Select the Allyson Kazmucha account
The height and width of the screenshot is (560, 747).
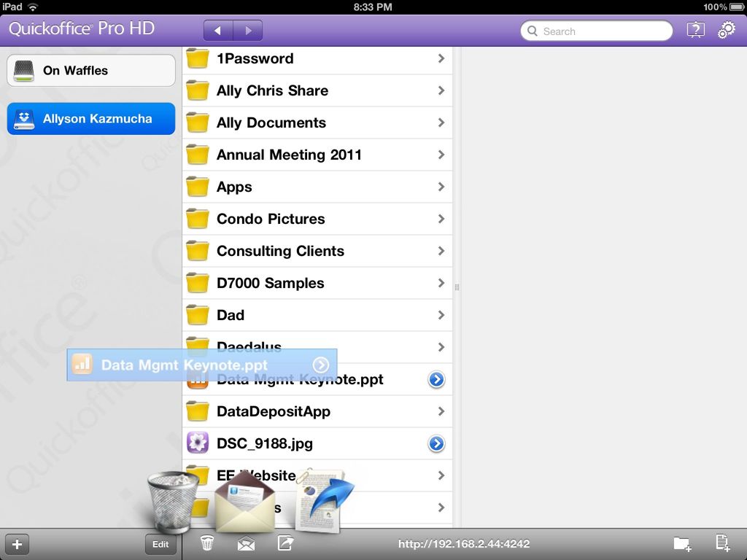(90, 117)
